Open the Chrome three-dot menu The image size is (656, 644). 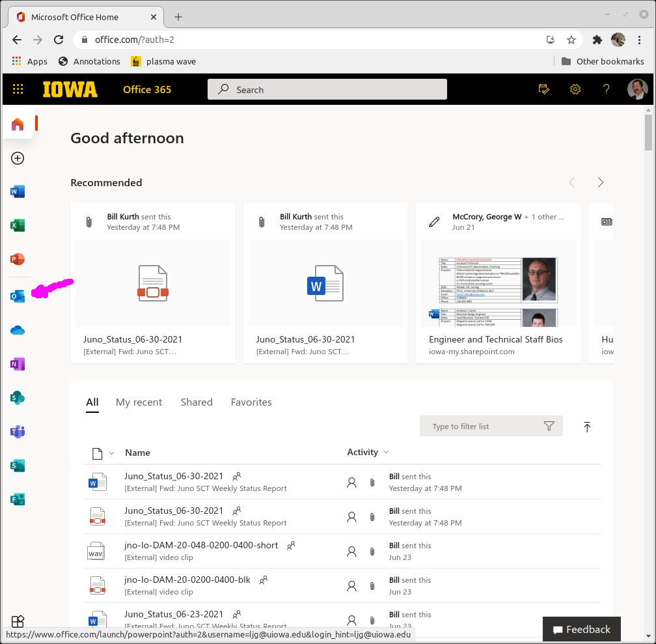coord(639,40)
